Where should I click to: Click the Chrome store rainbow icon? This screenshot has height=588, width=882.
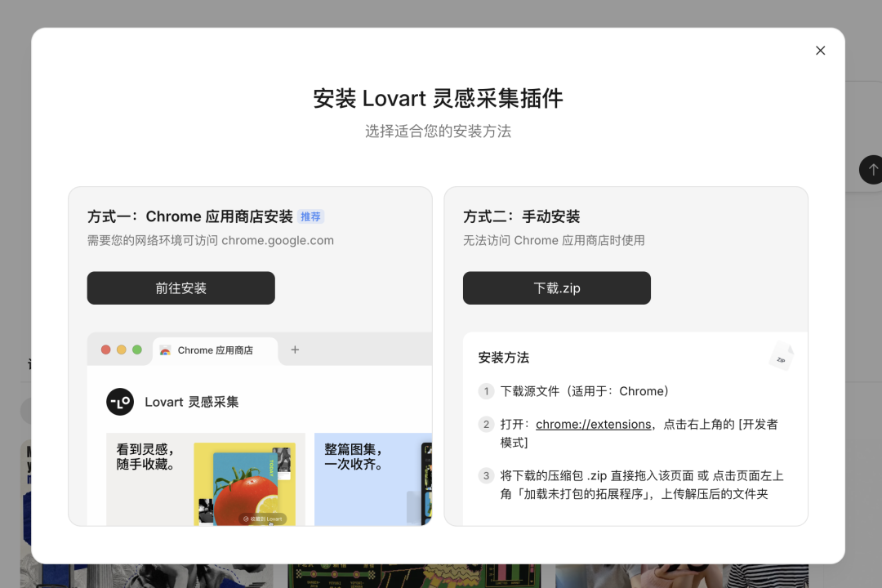[x=165, y=350]
